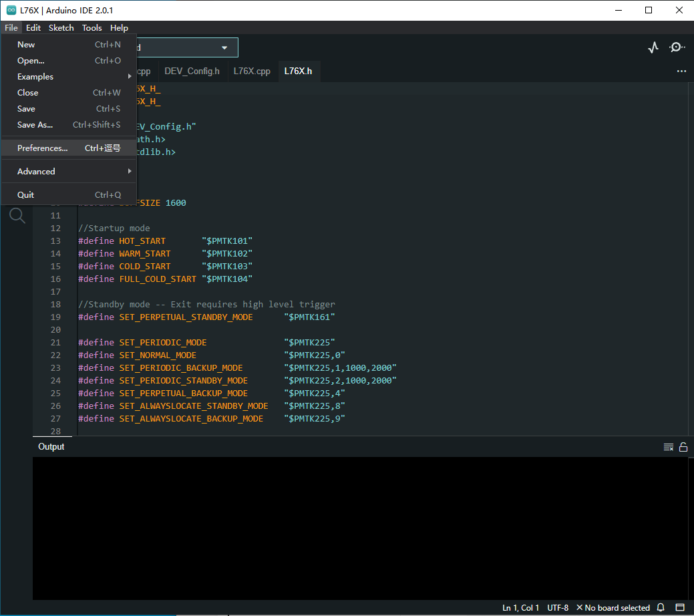Toggle the output scroll lock icon
694x616 pixels.
[683, 447]
